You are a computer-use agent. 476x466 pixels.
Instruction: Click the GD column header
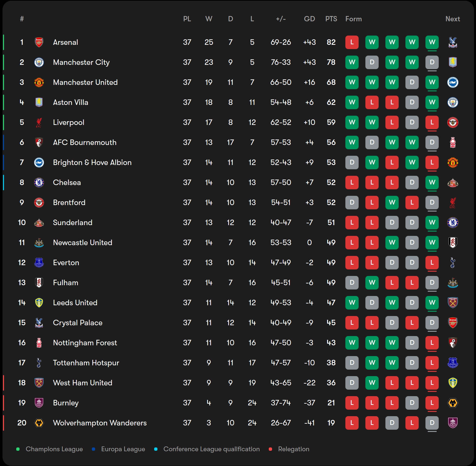point(309,19)
